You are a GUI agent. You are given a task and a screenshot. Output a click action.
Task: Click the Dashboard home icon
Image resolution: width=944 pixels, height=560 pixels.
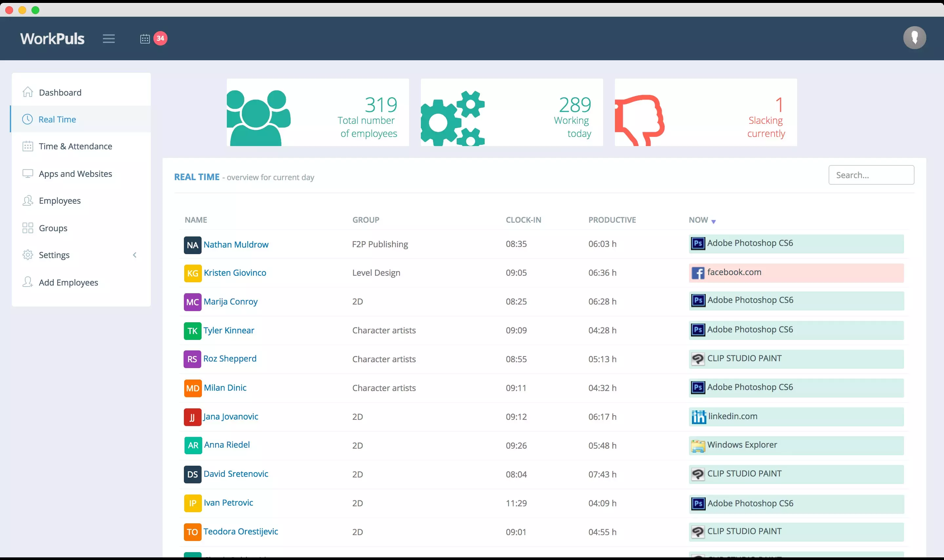coord(28,92)
